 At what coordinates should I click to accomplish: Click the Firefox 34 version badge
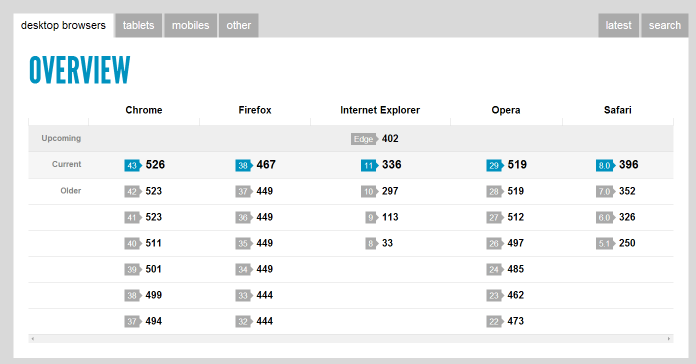pos(244,269)
